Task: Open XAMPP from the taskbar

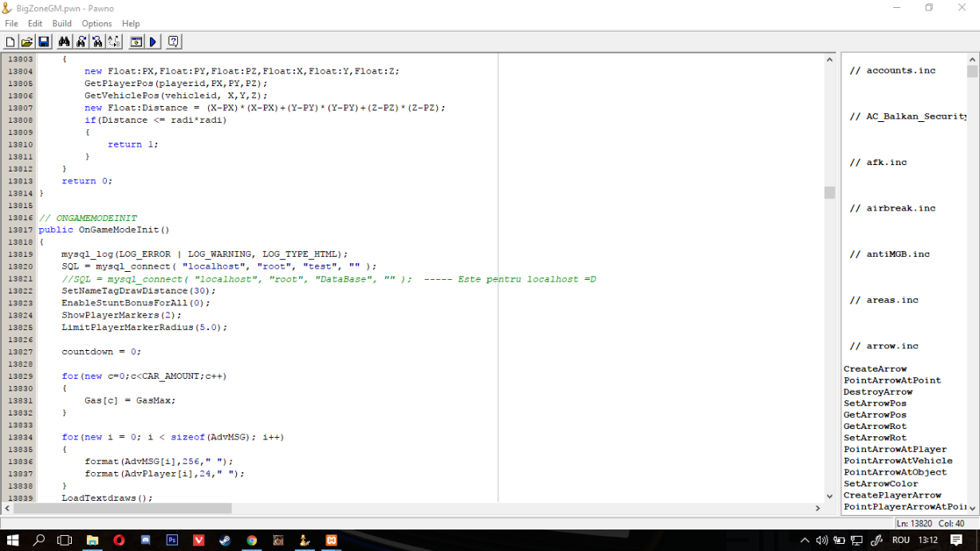Action: pyautogui.click(x=331, y=540)
